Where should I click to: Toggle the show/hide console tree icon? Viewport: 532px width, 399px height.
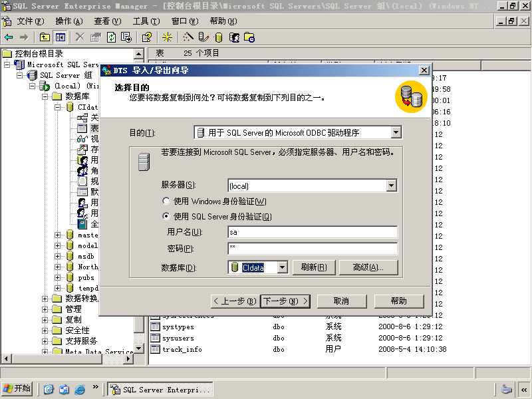pos(61,37)
